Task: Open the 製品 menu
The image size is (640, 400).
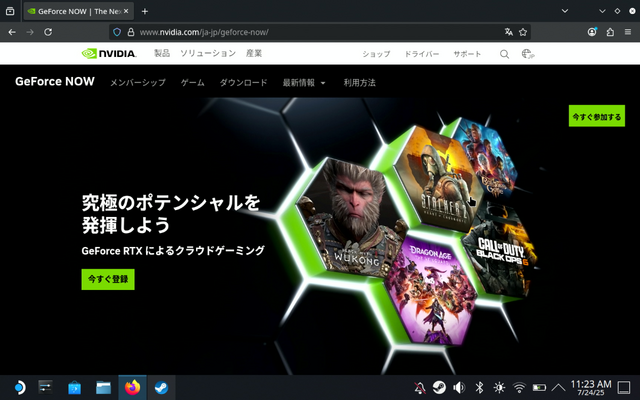Action: point(162,53)
